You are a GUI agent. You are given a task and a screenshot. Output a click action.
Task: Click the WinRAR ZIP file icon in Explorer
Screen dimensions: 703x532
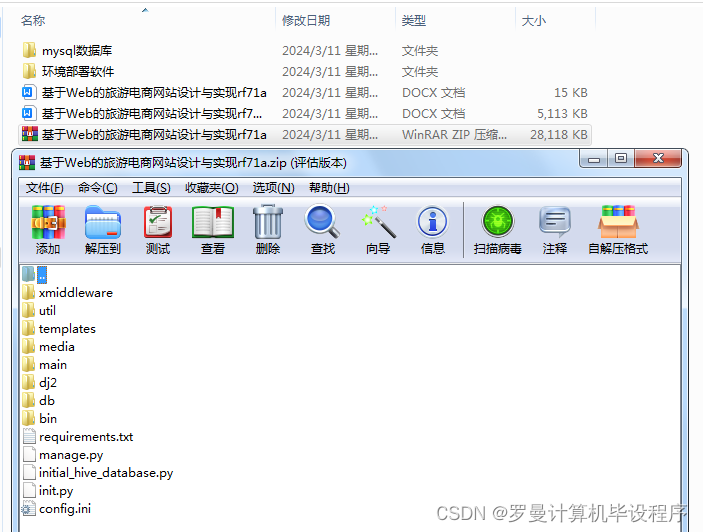(30, 134)
